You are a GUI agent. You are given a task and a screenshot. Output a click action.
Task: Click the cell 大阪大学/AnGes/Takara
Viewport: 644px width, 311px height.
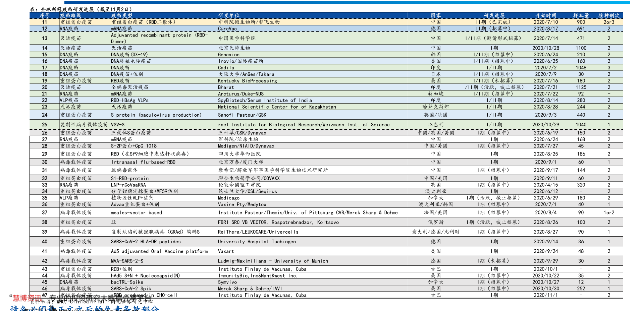click(246, 74)
